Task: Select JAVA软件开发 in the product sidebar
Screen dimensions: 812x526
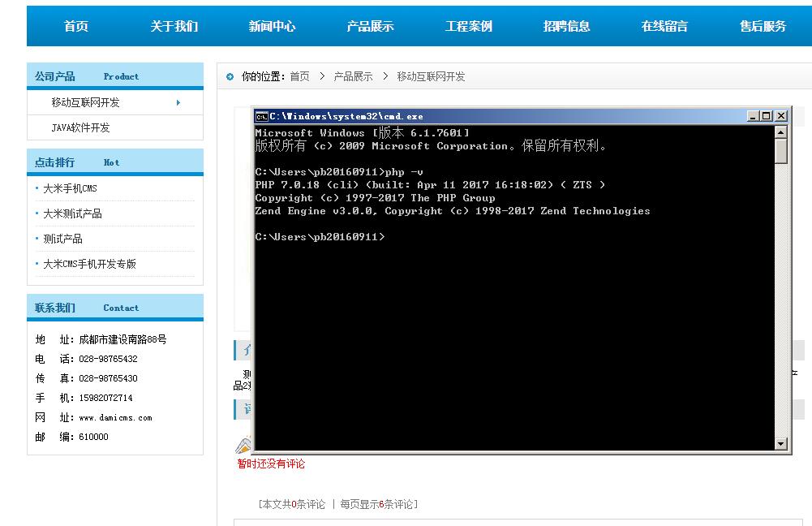Action: click(80, 127)
